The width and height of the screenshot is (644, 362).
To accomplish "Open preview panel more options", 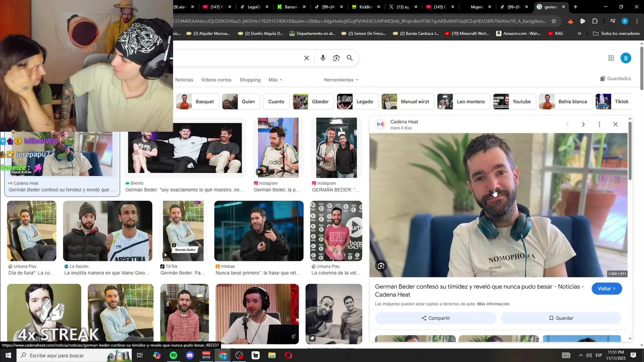I will (599, 124).
